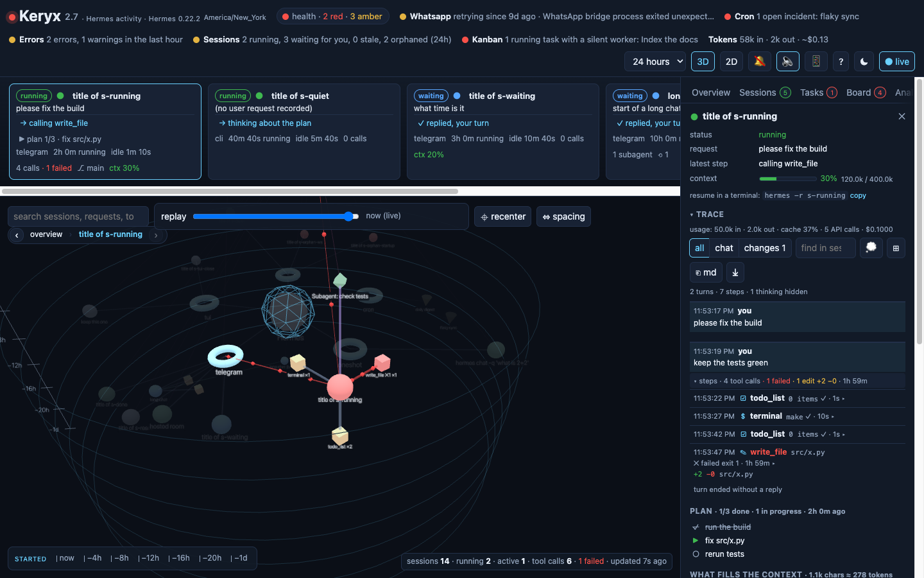Click the Subagent check tests diamond node

[340, 281]
